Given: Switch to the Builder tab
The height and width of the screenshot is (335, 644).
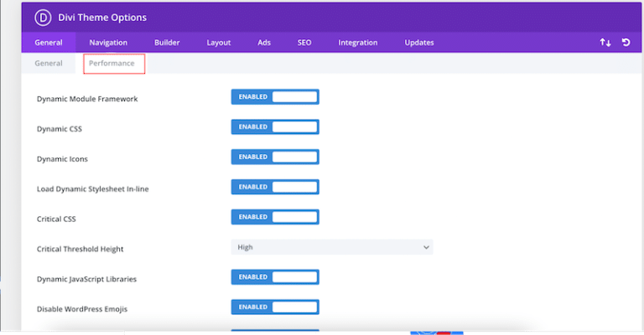Looking at the screenshot, I should coord(167,43).
